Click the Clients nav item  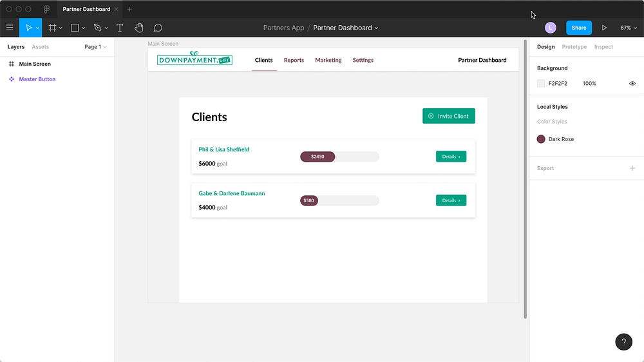click(x=263, y=60)
